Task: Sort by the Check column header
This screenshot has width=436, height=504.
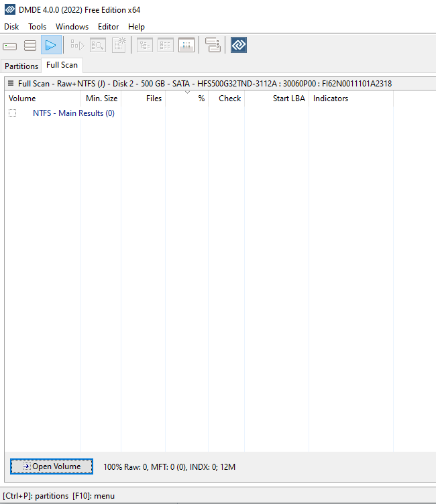Action: click(227, 99)
